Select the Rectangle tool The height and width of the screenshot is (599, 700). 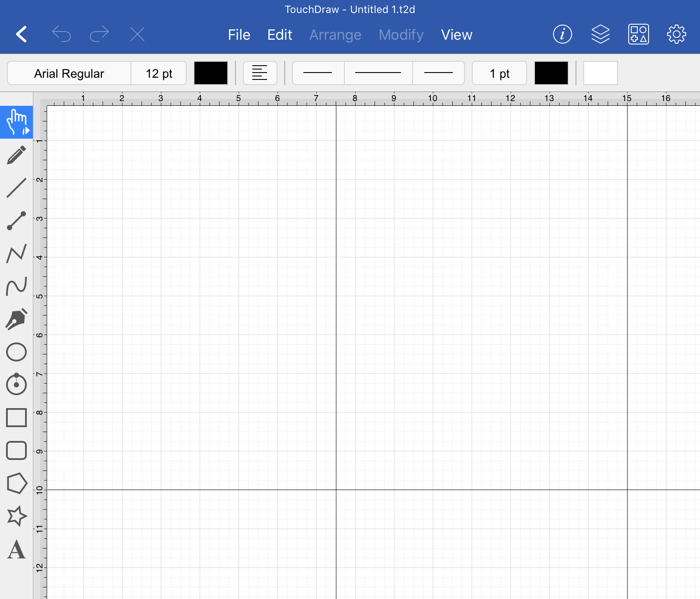coord(16,418)
